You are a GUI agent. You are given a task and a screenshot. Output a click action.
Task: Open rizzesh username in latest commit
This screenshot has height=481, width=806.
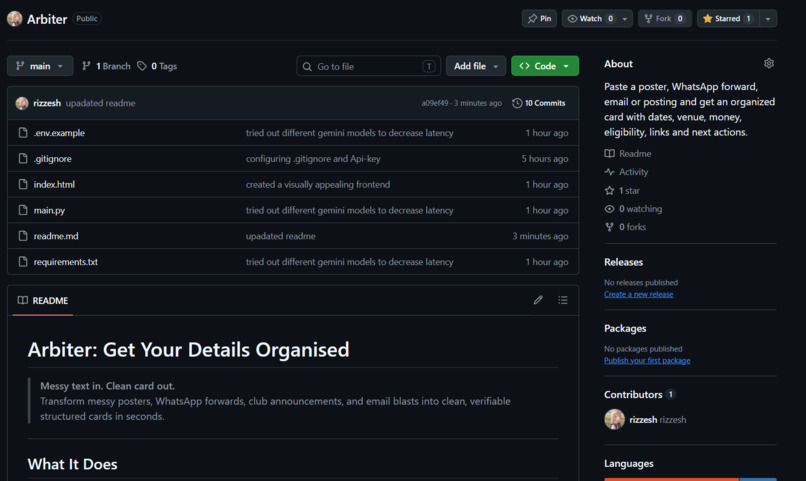47,103
